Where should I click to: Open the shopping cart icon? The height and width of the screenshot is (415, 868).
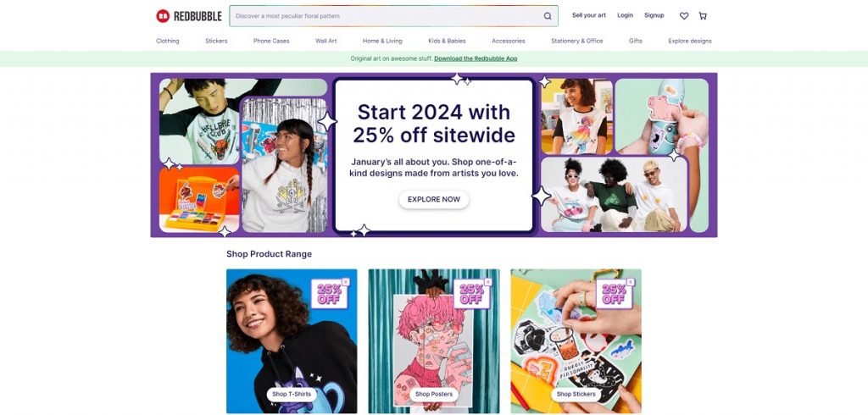pyautogui.click(x=703, y=16)
